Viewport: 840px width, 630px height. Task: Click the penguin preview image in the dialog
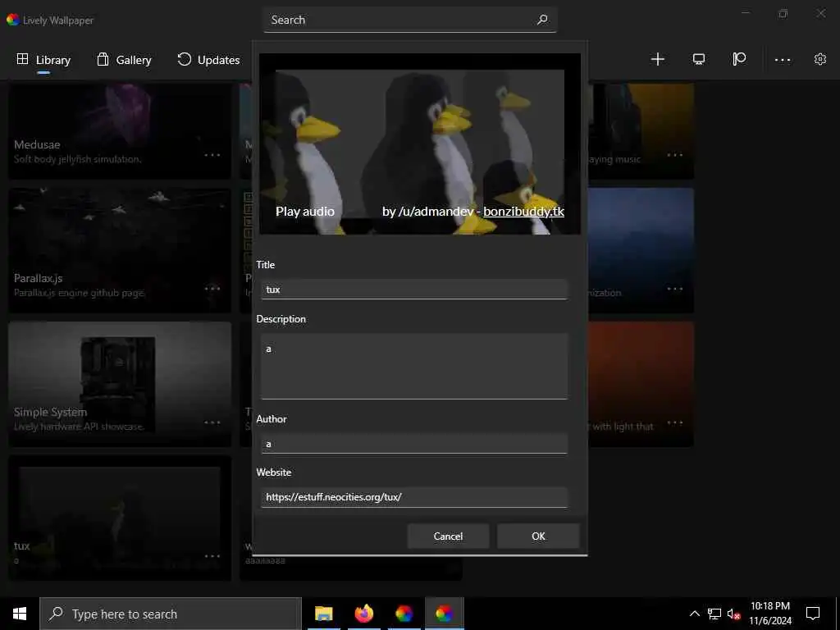pos(419,144)
